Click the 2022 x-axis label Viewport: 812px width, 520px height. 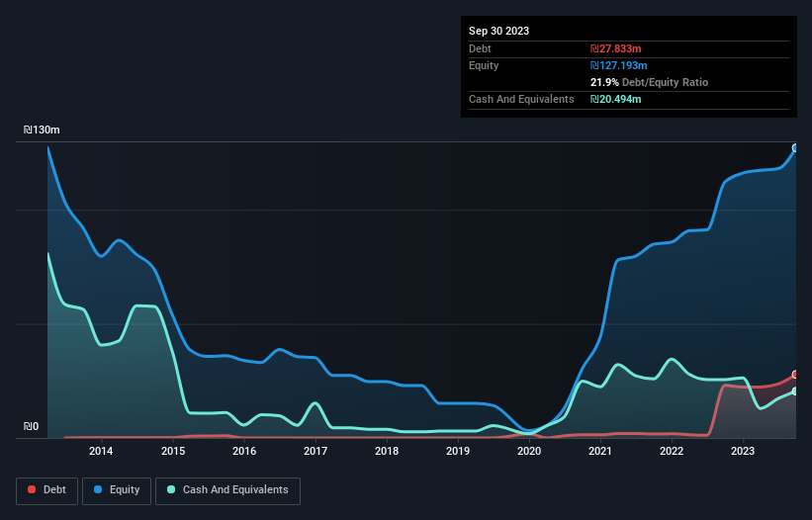click(x=672, y=451)
